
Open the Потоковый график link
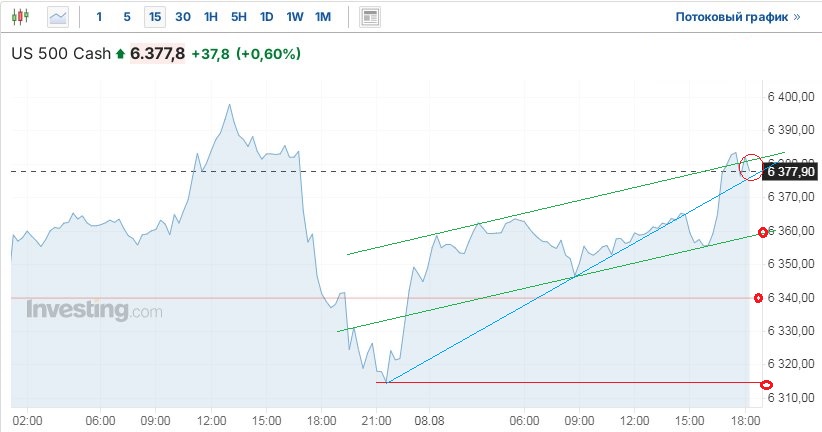click(x=738, y=17)
